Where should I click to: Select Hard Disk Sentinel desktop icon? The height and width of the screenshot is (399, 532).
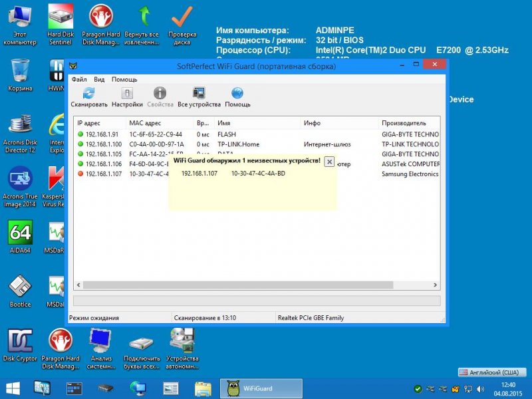tap(60, 25)
